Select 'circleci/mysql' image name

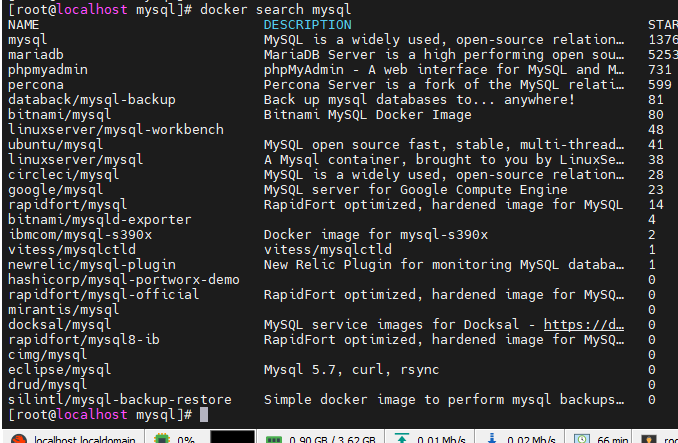coord(64,175)
